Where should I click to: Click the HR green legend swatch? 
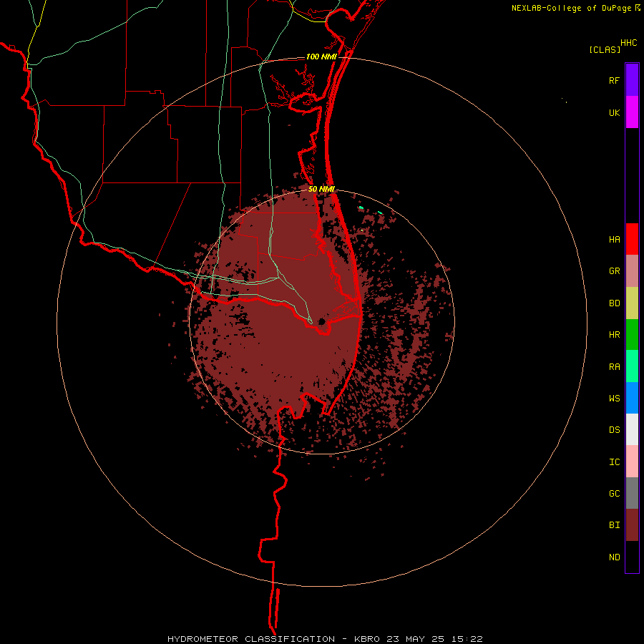click(x=632, y=335)
